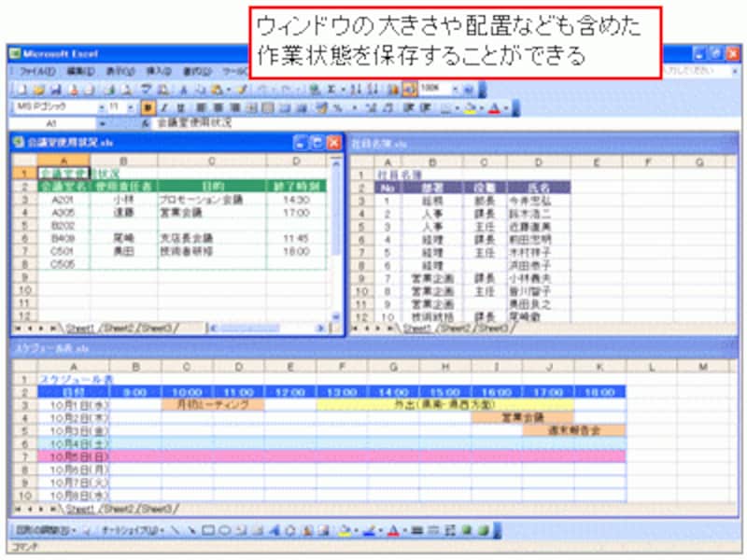
Task: Toggle Bold formatting button
Action: pyautogui.click(x=148, y=108)
